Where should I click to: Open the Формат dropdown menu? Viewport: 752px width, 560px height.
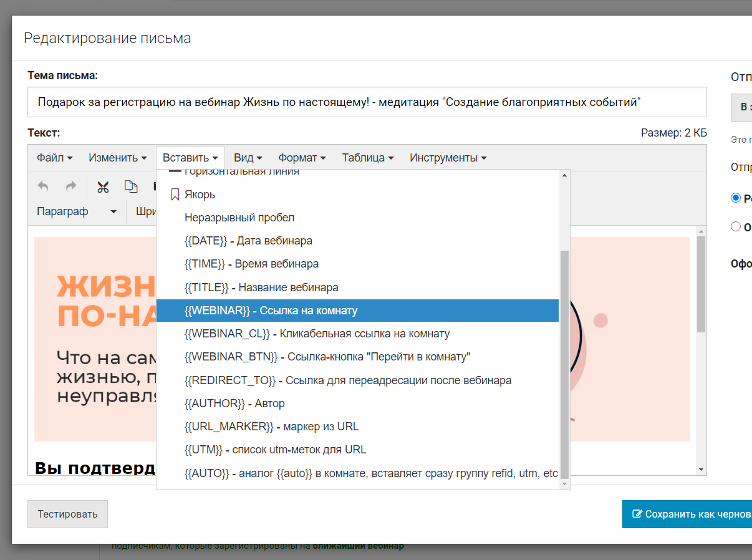tap(302, 158)
